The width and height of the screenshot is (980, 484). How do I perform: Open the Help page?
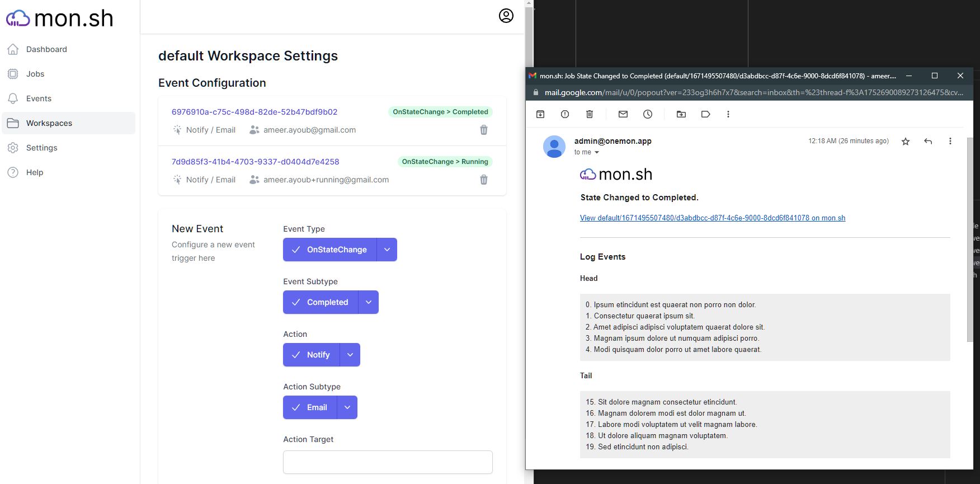(69, 172)
